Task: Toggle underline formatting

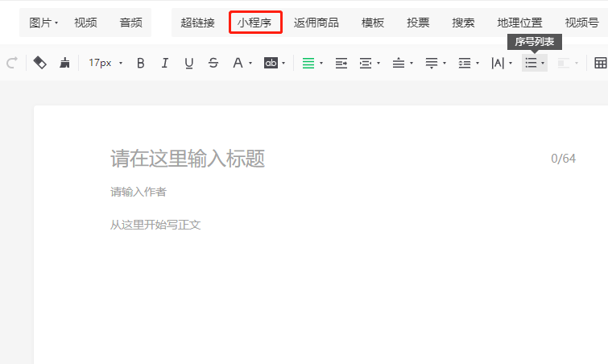Action: click(189, 63)
